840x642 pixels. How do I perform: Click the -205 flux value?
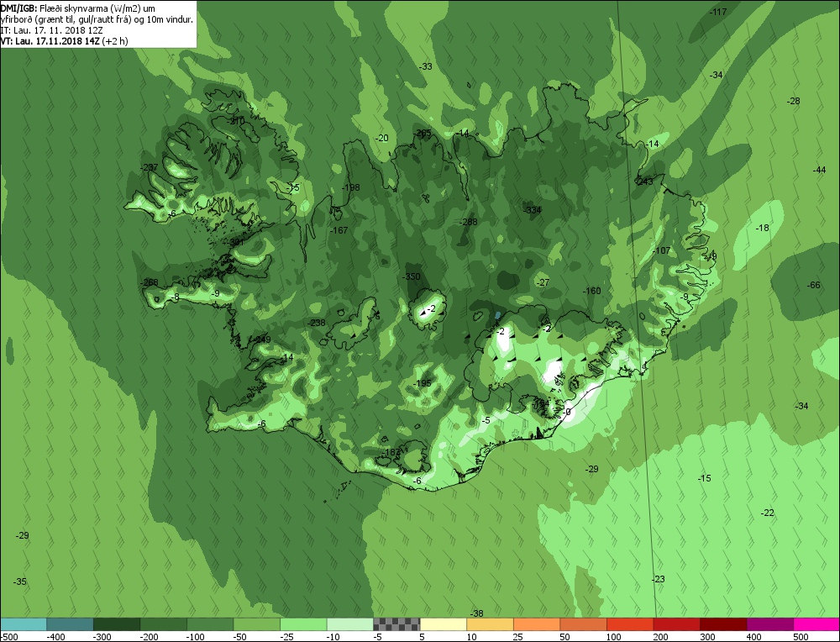coord(423,133)
